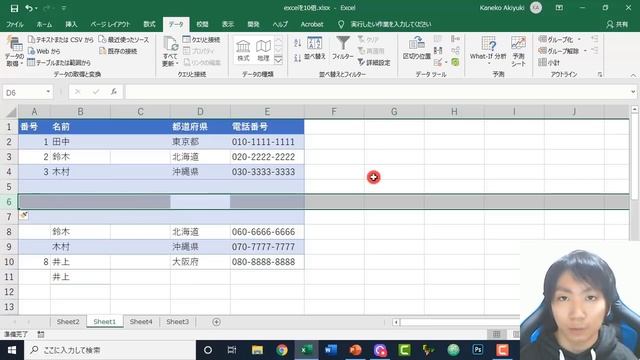Click 既存の接続
Image resolution: width=640 pixels, height=360 pixels.
(x=118, y=51)
